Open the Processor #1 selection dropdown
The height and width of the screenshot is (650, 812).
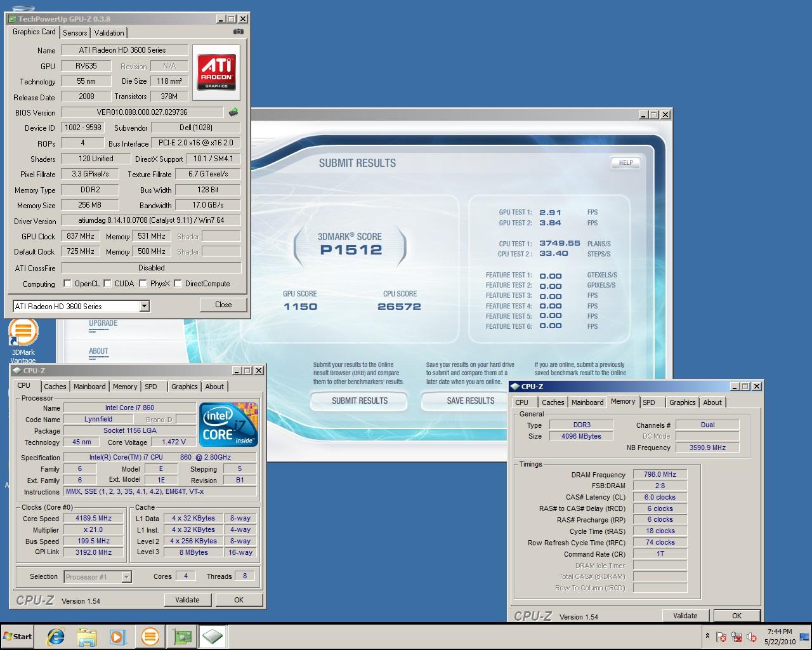[126, 577]
